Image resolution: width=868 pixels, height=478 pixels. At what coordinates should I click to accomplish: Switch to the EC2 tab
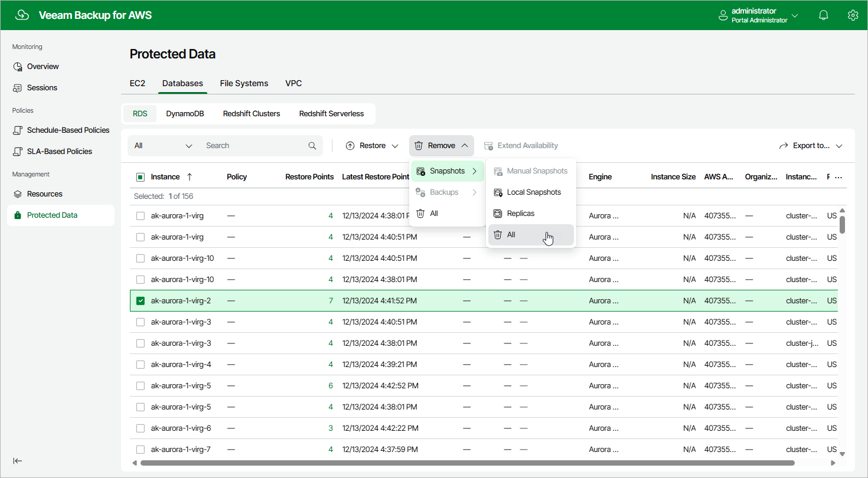tap(138, 84)
